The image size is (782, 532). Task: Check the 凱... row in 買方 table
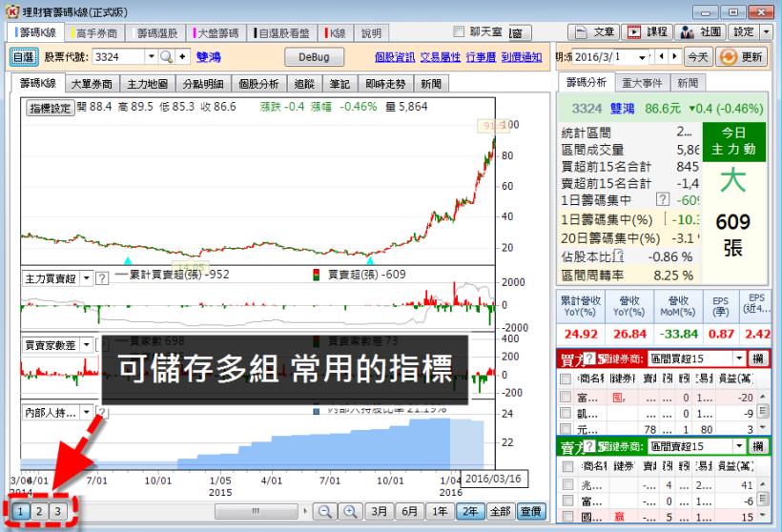pyautogui.click(x=566, y=413)
